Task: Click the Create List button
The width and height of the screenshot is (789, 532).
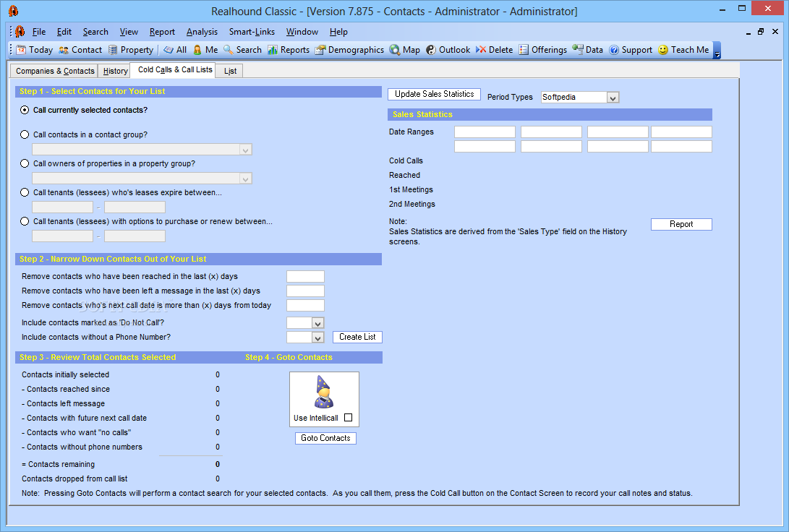Action: coord(357,337)
